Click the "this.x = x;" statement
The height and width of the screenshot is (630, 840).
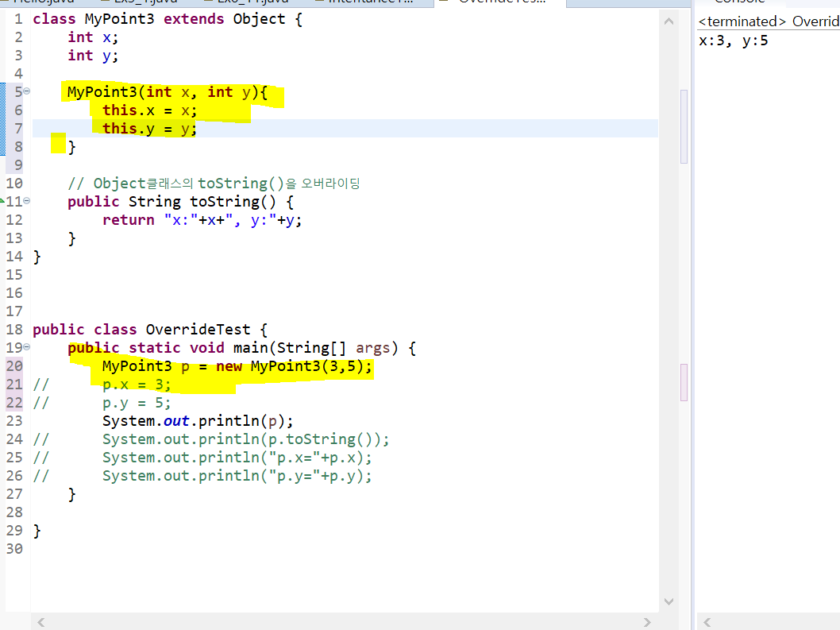(x=149, y=110)
